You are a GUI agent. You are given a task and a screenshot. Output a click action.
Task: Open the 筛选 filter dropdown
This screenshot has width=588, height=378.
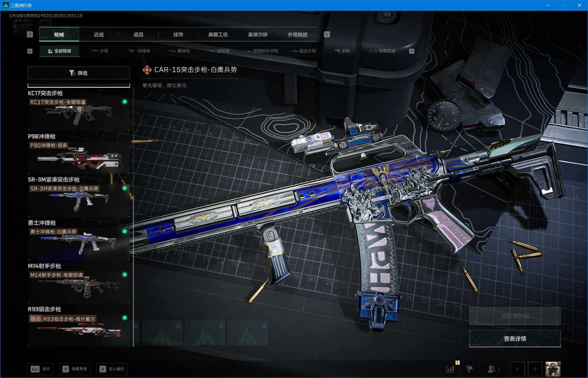coord(79,73)
